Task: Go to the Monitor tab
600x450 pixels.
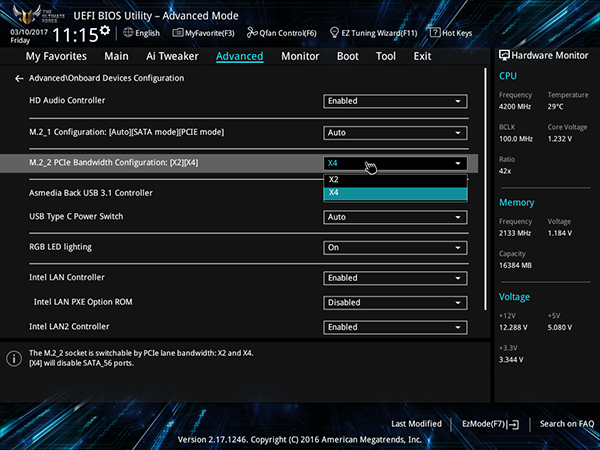Action: tap(300, 56)
